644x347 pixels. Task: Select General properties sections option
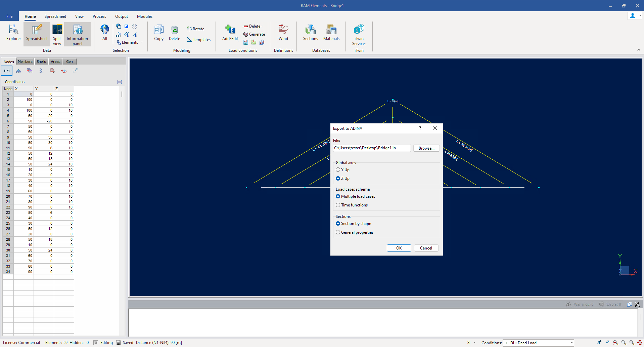click(355, 232)
